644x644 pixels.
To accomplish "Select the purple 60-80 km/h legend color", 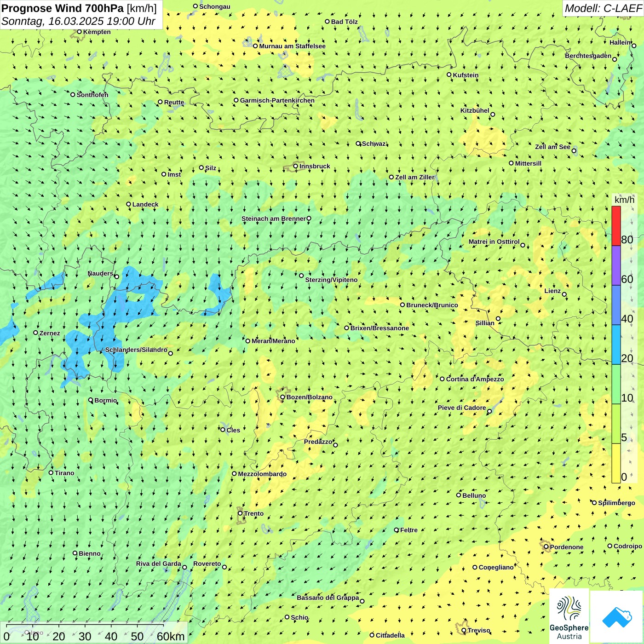I will (x=616, y=266).
